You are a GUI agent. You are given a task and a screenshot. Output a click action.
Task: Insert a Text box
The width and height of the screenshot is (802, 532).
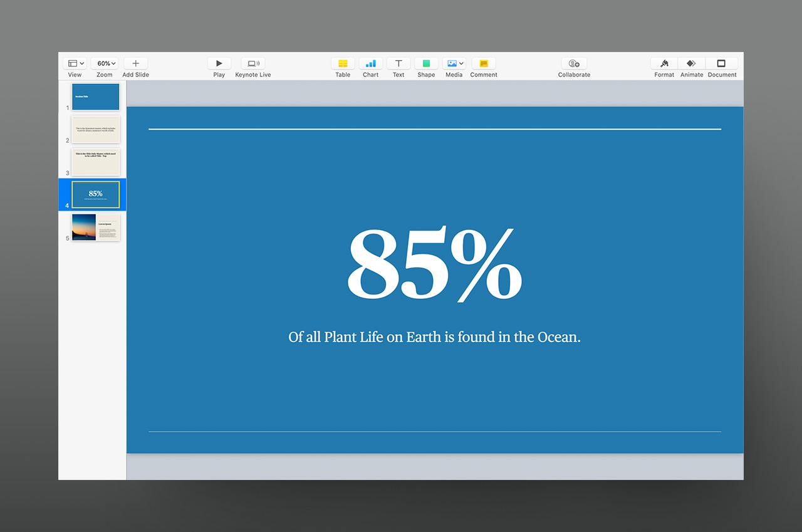click(398, 63)
